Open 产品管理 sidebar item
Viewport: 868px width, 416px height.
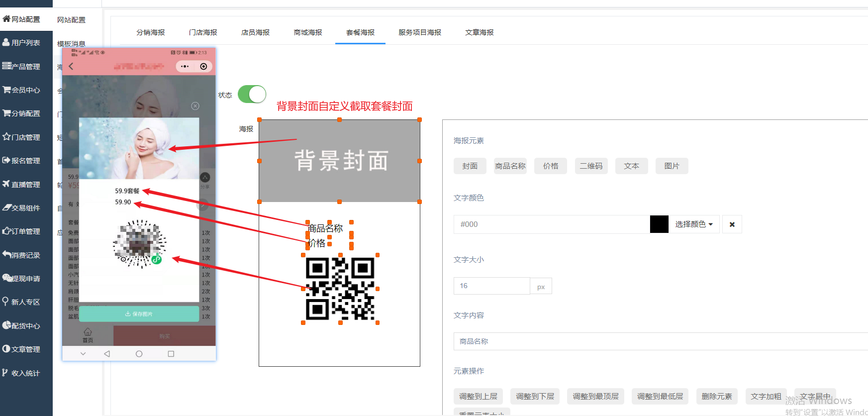(21, 67)
